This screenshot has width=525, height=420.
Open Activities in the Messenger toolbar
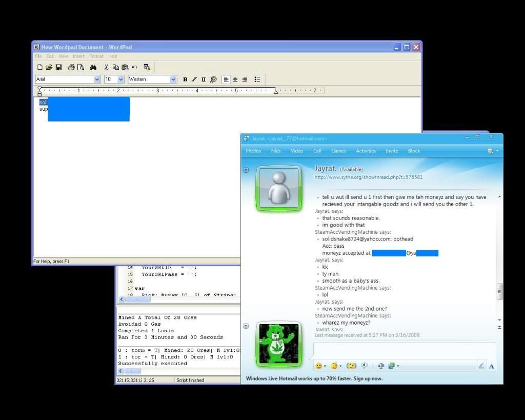(x=366, y=151)
